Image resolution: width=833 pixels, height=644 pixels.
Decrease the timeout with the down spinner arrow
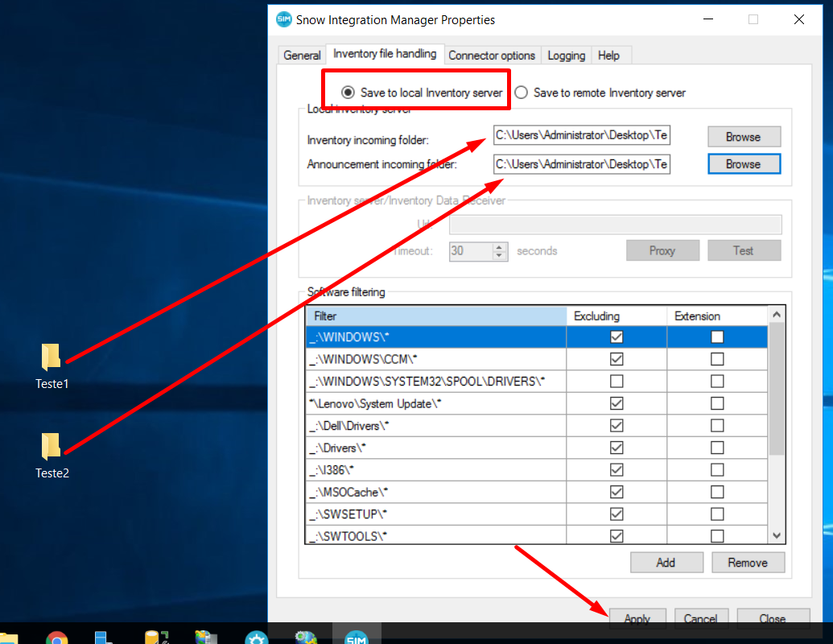501,254
